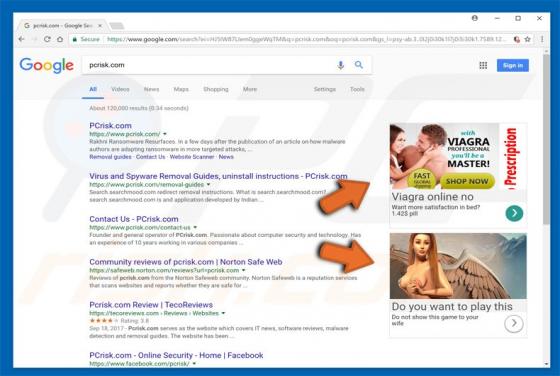560x376 pixels.
Task: Open Norton Safe Web community reviews result
Action: pos(186,262)
